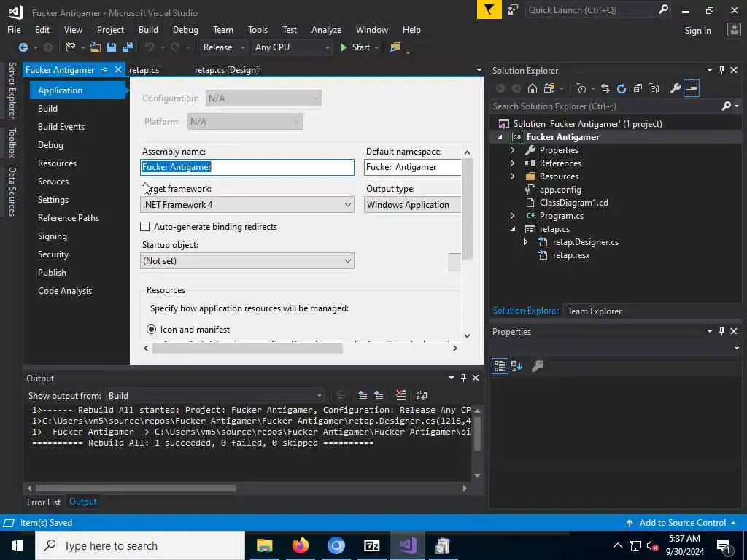Collapse All in Solution Explorer
This screenshot has width=747, height=560.
click(x=638, y=88)
